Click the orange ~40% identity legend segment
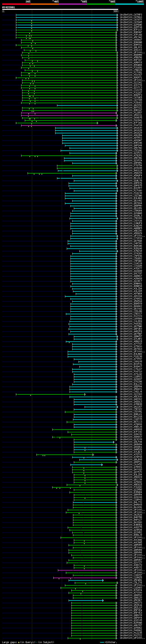This screenshot has width=146, height=644. pyautogui.click(x=45, y=4)
